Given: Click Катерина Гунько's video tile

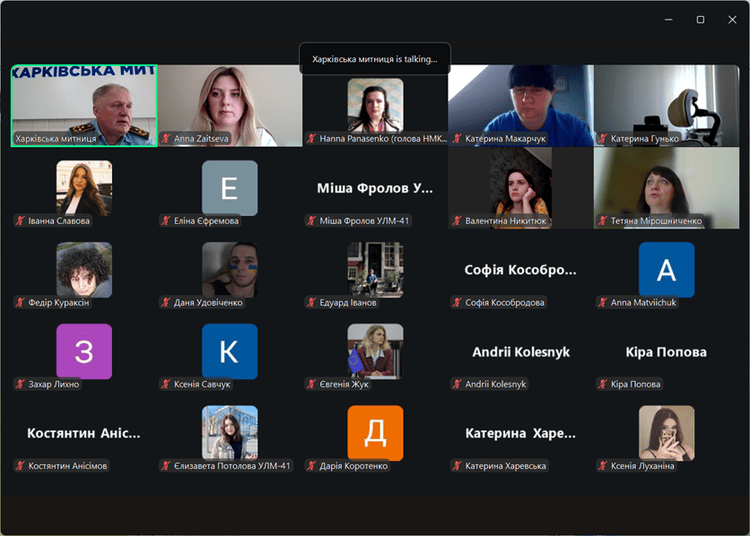Looking at the screenshot, I should pos(666,105).
